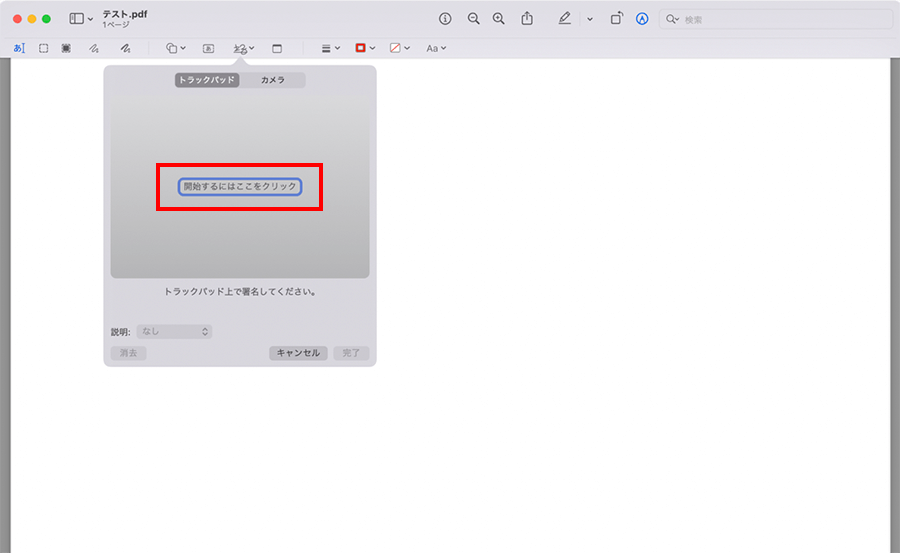Image resolution: width=900 pixels, height=553 pixels.
Task: Open the line style menu
Action: 331,48
